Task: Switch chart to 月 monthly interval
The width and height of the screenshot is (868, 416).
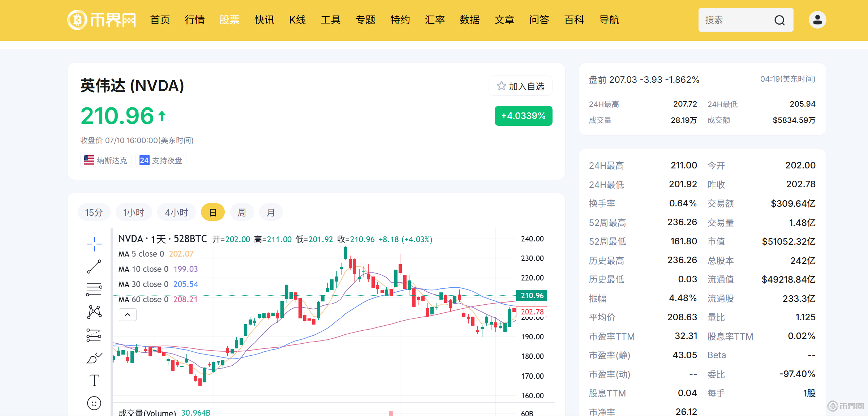Action: (x=271, y=213)
